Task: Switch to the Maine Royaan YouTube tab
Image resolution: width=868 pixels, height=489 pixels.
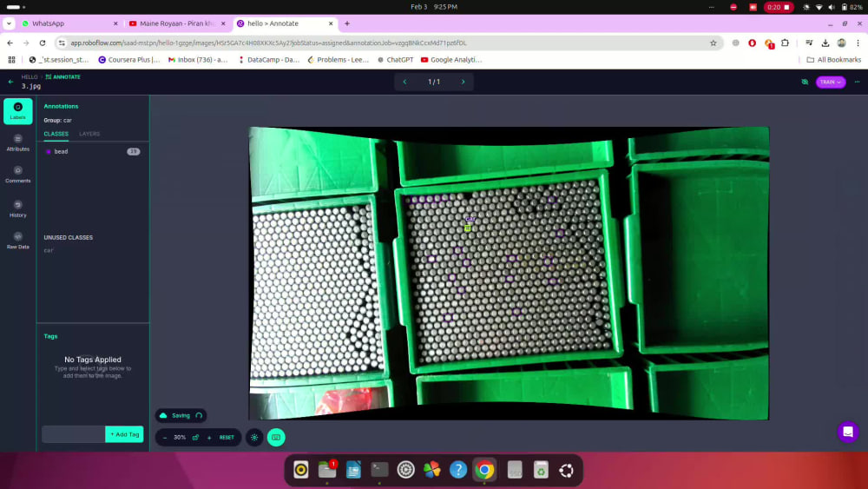Action: 177,23
